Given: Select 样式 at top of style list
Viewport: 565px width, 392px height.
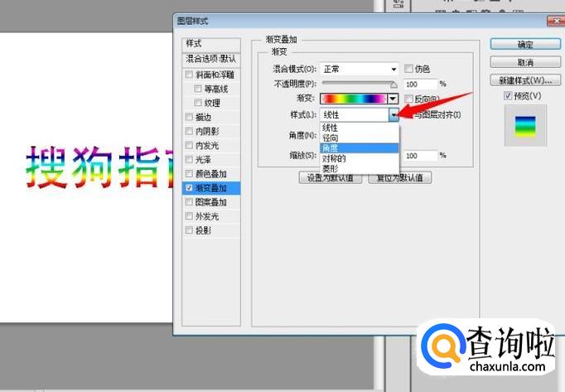Looking at the screenshot, I should click(211, 44).
